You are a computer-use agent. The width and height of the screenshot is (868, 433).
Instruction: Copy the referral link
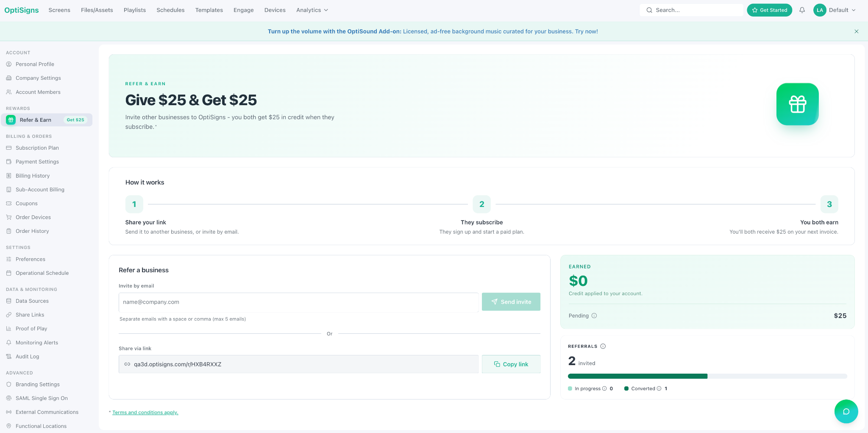[511, 364]
